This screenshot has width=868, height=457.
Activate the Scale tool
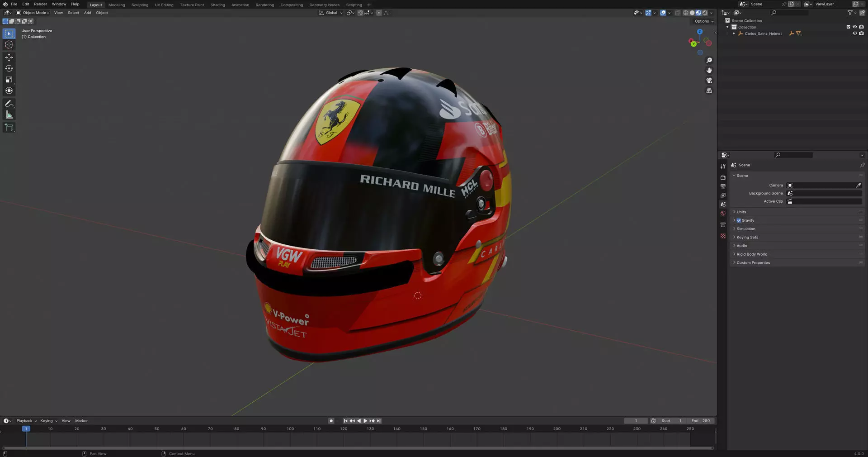pos(9,80)
